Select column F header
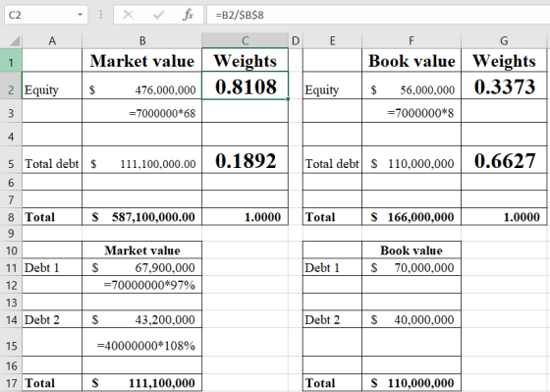550x392 pixels. (x=412, y=41)
